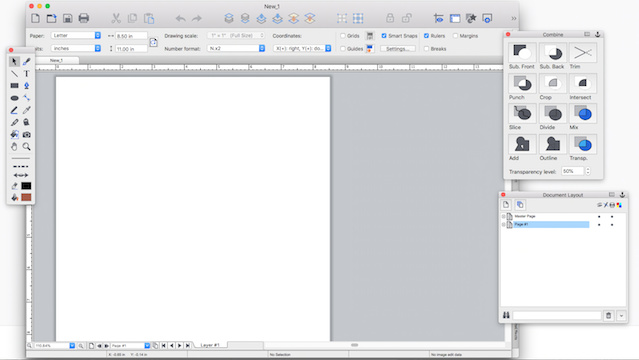Click the Outline combine icon

point(553,144)
